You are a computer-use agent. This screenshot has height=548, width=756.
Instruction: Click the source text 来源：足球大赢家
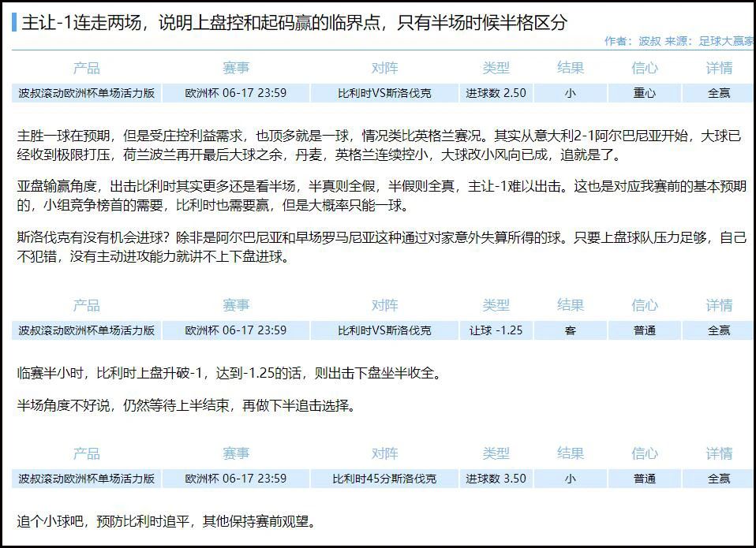pyautogui.click(x=709, y=42)
